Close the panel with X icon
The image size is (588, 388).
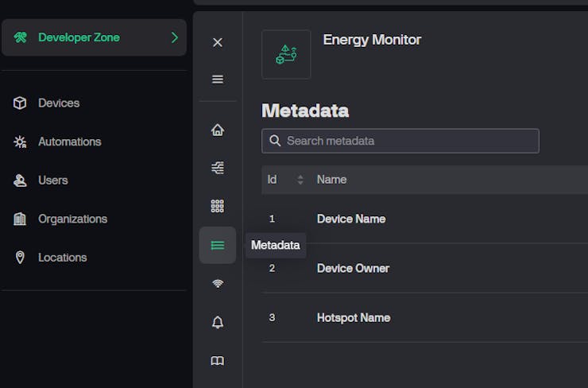coord(217,42)
